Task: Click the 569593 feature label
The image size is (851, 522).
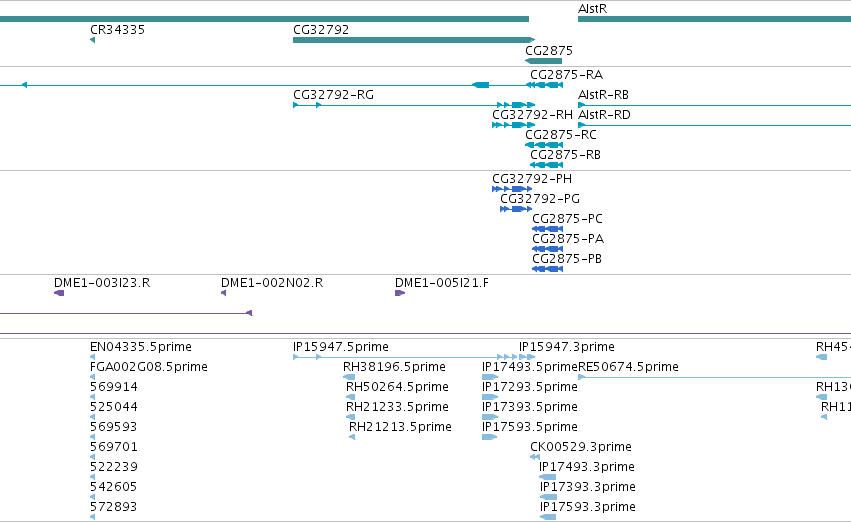Action: pyautogui.click(x=113, y=427)
